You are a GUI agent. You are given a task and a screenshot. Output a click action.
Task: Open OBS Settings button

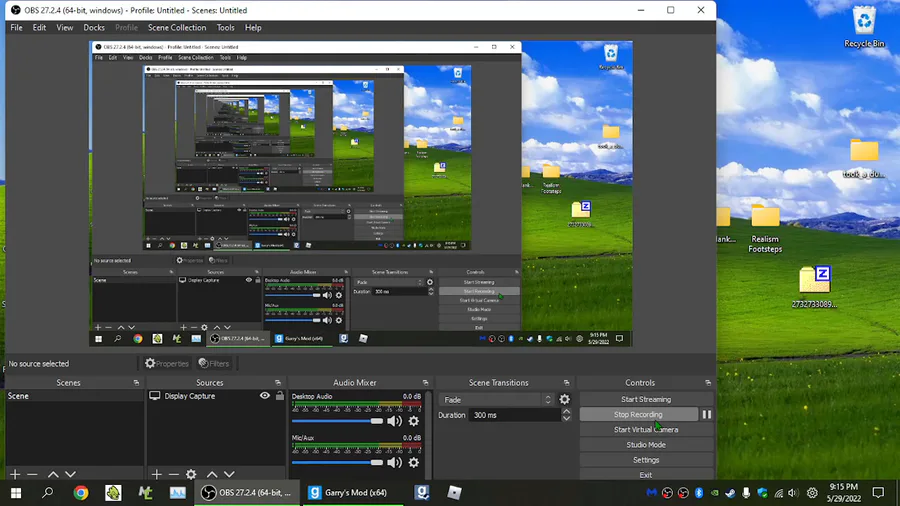tap(646, 460)
